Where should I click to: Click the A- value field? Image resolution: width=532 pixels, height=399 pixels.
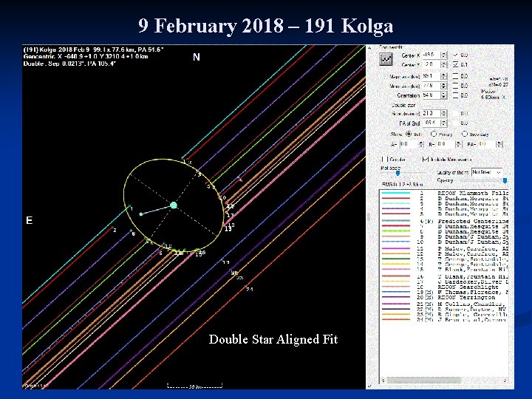pyautogui.click(x=409, y=144)
